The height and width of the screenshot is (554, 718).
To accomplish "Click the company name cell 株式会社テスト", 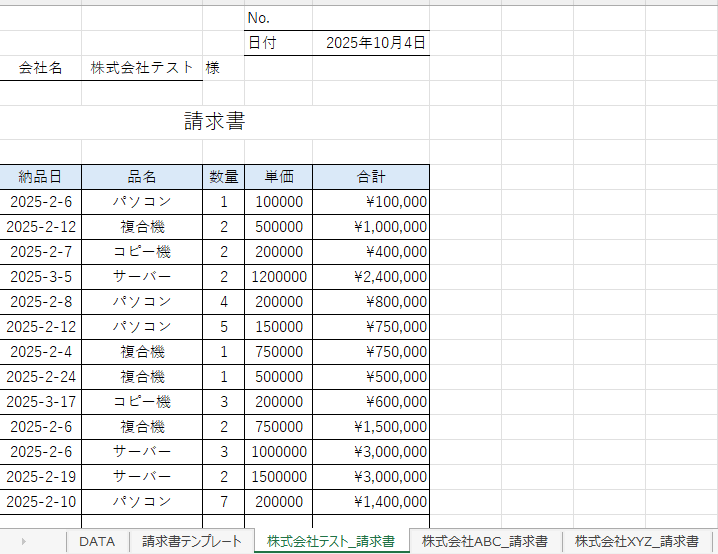I will (x=141, y=68).
